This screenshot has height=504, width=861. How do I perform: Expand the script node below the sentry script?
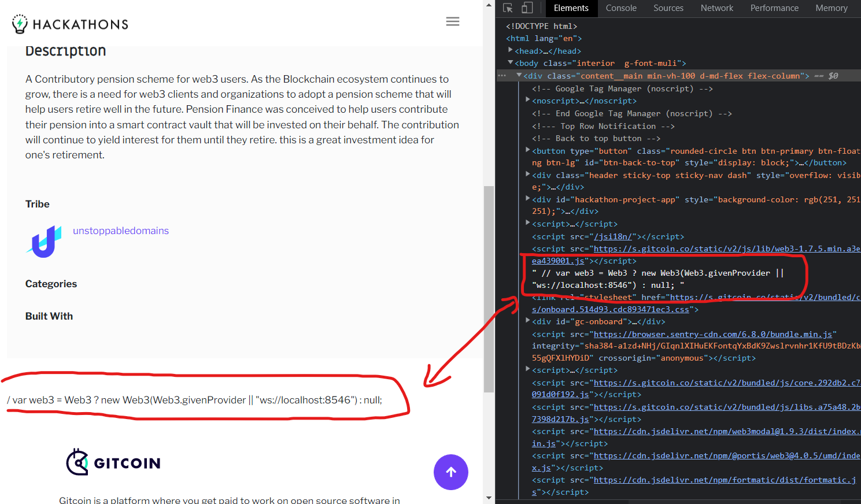click(528, 369)
